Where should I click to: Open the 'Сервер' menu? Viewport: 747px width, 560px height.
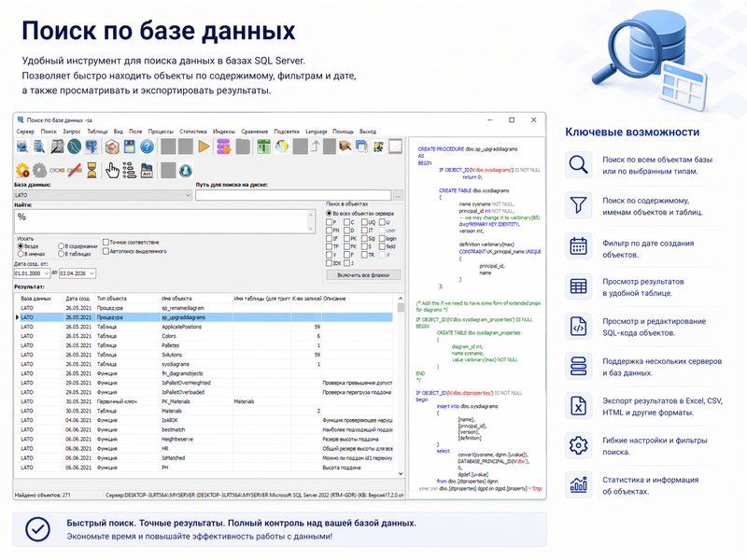point(25,132)
